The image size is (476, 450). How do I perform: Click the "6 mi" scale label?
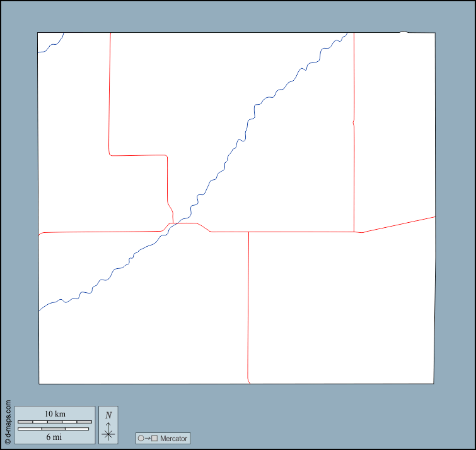coord(54,436)
